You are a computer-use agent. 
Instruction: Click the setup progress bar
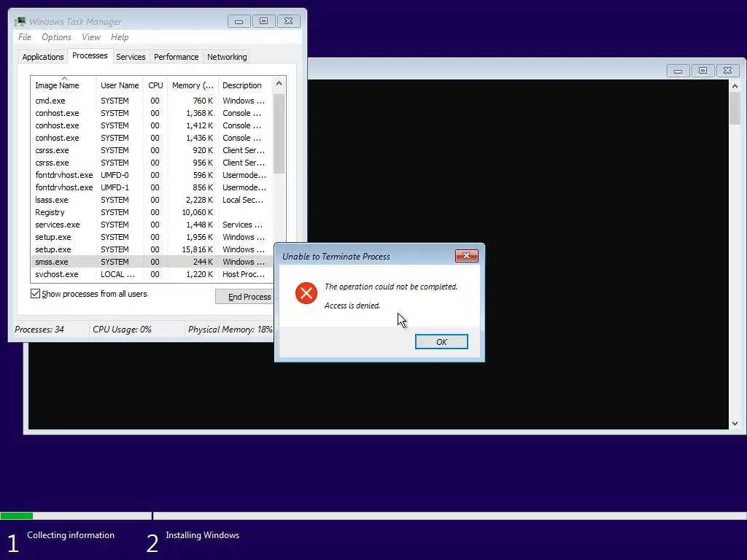(x=373, y=516)
